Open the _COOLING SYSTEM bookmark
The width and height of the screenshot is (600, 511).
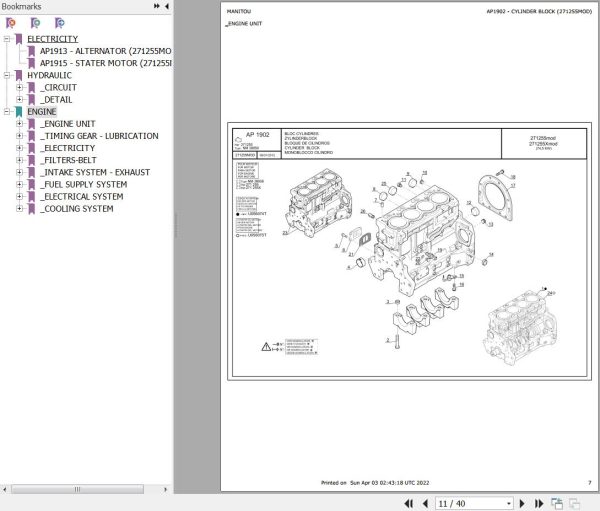click(x=77, y=209)
